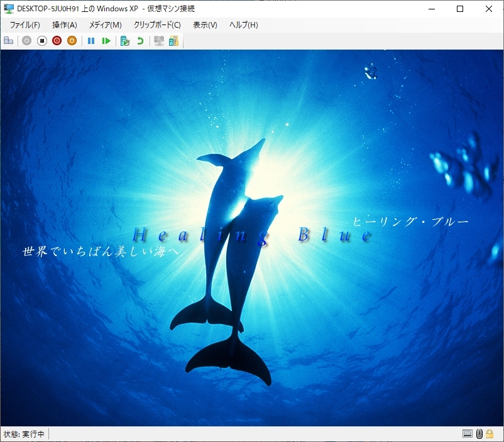Shut down the VM with the red power icon
504x442 pixels.
click(x=57, y=41)
